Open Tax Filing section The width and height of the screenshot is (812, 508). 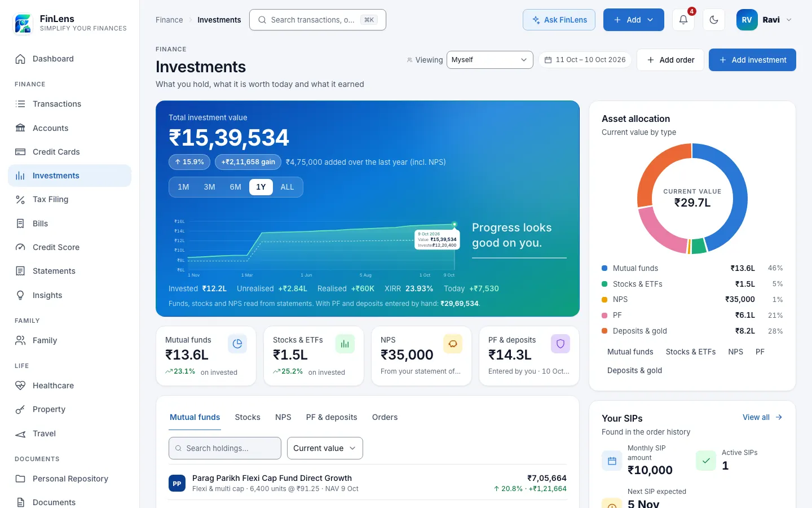(x=69, y=199)
